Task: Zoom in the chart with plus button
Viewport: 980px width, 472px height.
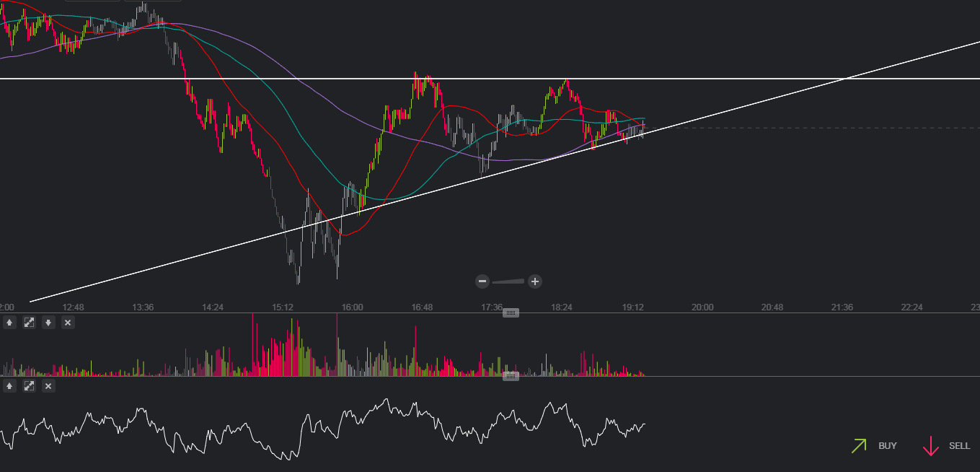Action: click(x=535, y=281)
